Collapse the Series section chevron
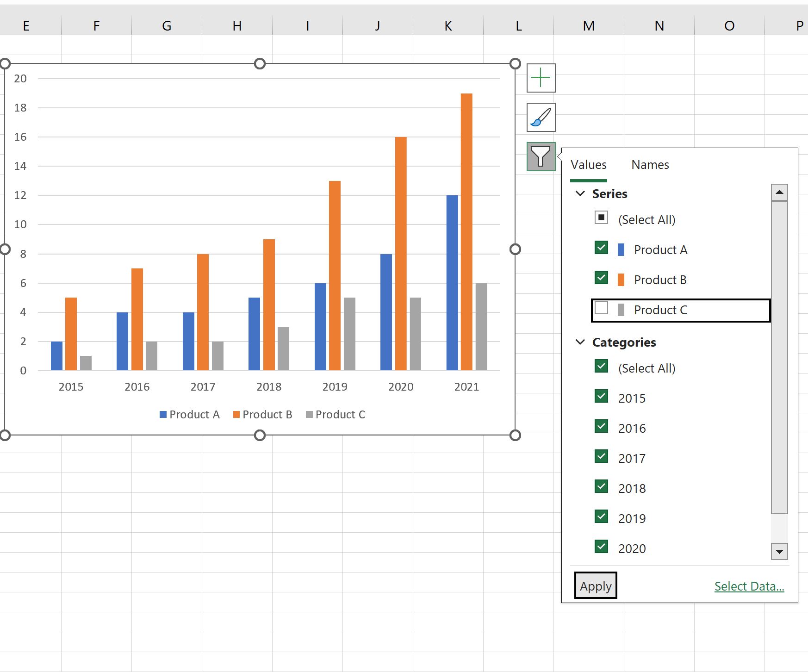808x672 pixels. [580, 193]
